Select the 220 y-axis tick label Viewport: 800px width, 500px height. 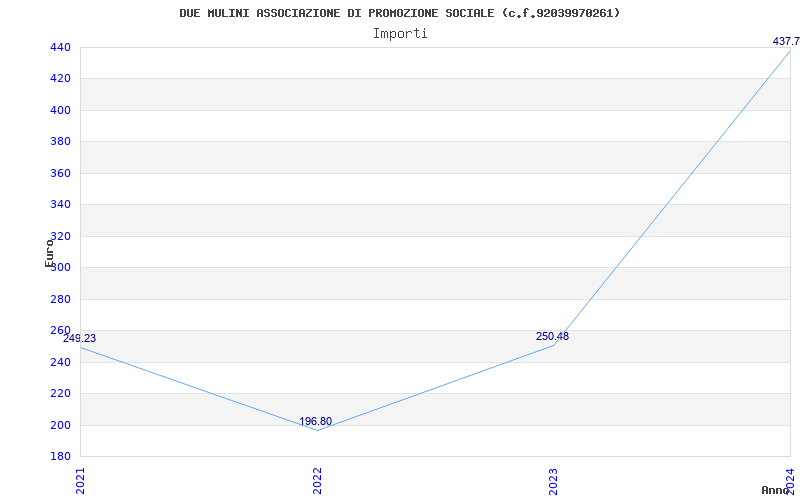pyautogui.click(x=60, y=393)
